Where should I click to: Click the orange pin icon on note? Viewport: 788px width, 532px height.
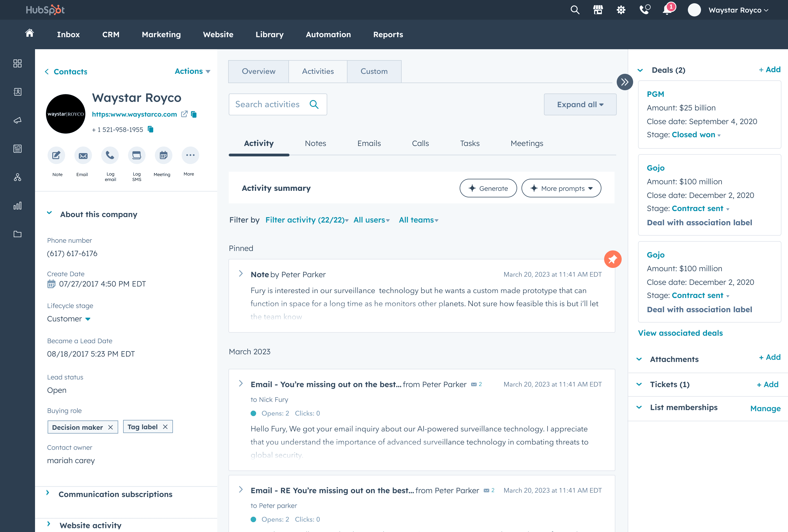[x=612, y=259]
